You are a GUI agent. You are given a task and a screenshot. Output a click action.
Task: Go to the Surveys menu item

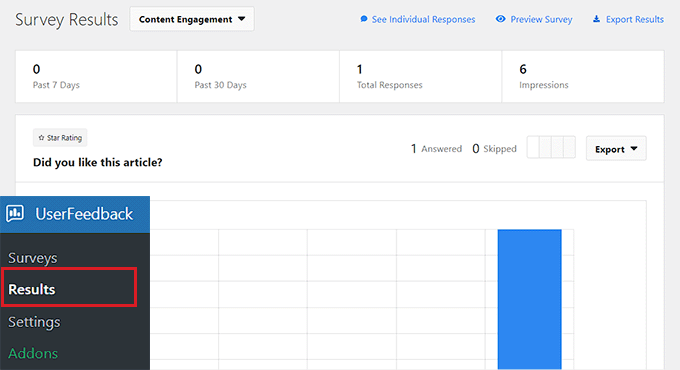click(33, 258)
